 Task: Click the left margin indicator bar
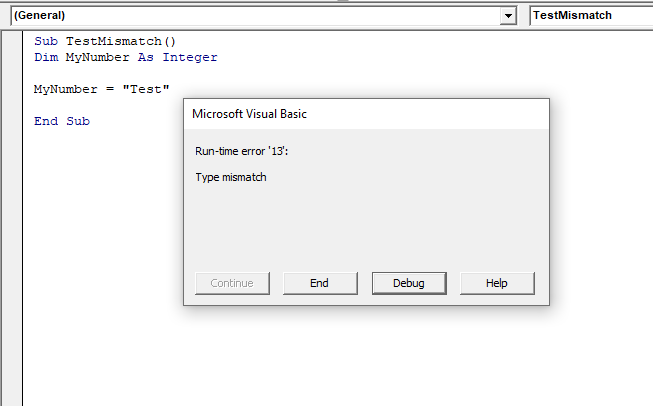click(x=12, y=200)
